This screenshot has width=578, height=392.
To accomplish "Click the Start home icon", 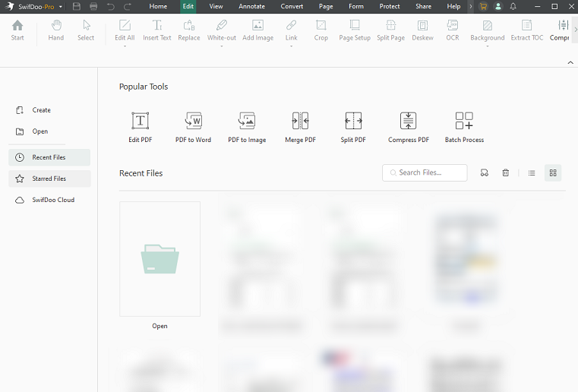I will (17, 30).
